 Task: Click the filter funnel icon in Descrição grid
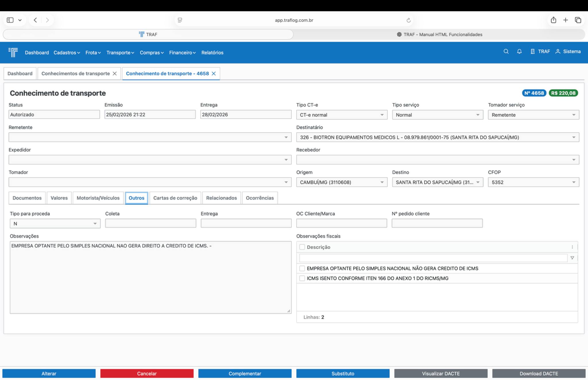tap(572, 258)
